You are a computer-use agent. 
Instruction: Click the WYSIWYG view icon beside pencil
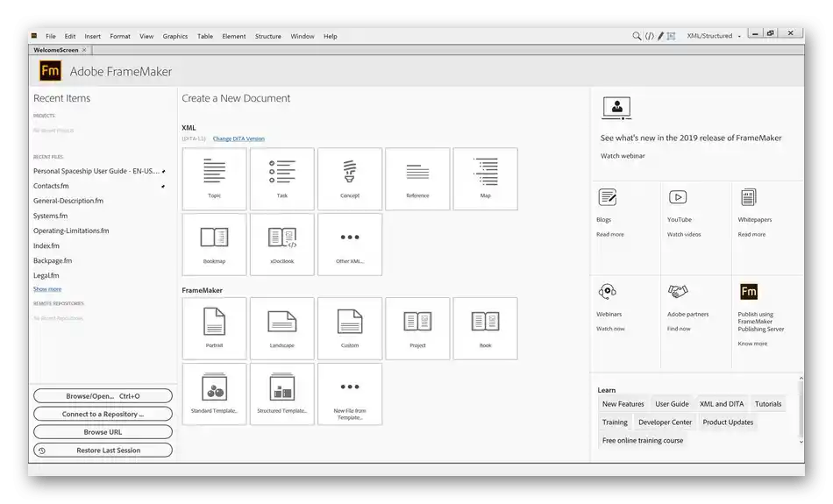point(671,36)
